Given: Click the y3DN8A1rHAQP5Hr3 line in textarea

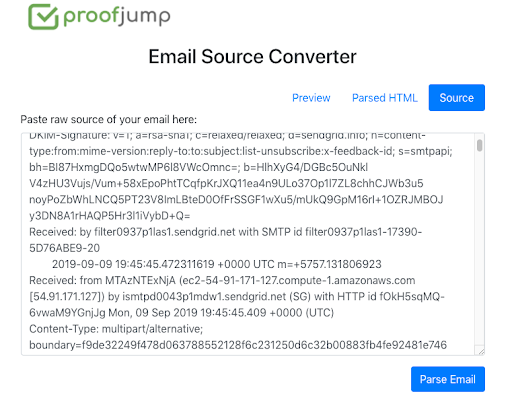Looking at the screenshot, I should pyautogui.click(x=110, y=216).
